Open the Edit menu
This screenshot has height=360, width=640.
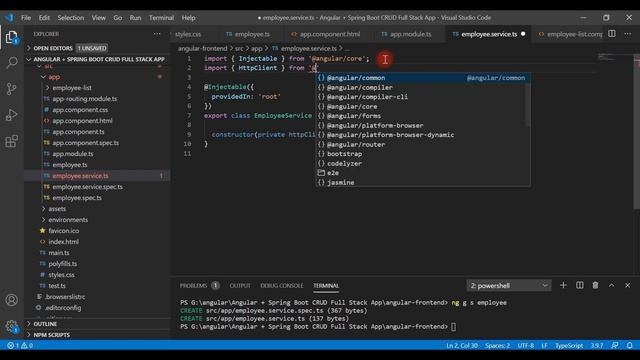pyautogui.click(x=44, y=18)
